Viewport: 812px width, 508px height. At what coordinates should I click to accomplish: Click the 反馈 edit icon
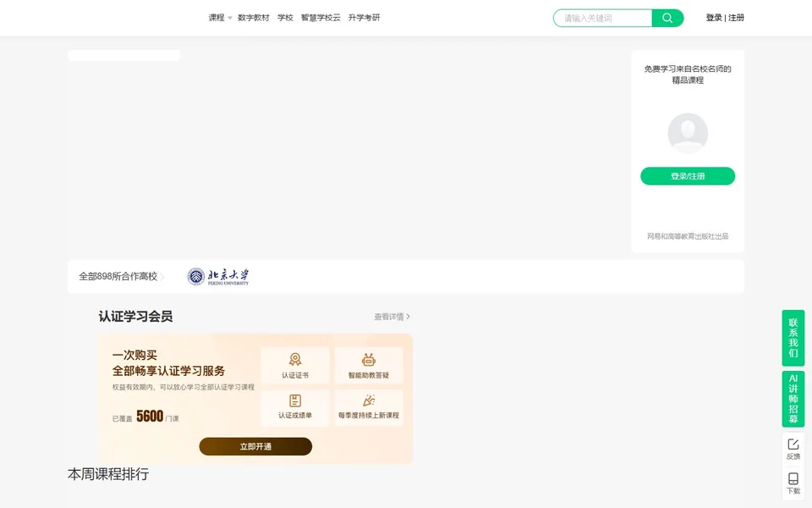click(x=793, y=444)
